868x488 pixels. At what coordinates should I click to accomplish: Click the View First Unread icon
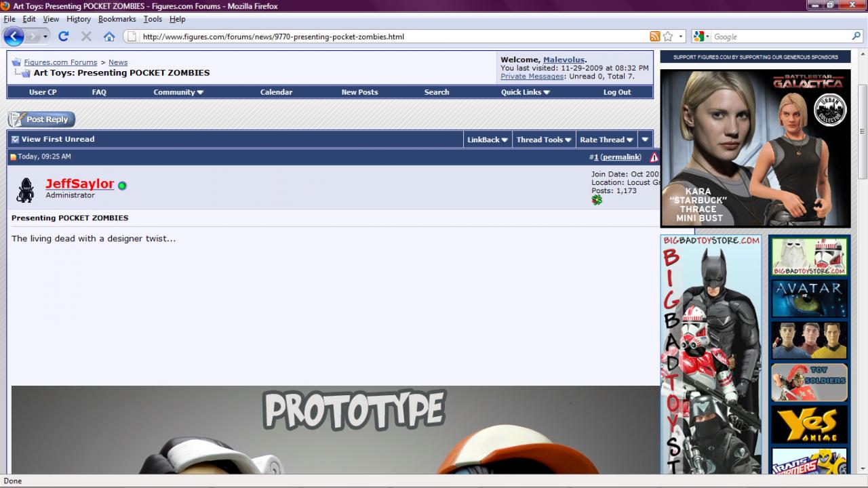(x=15, y=140)
